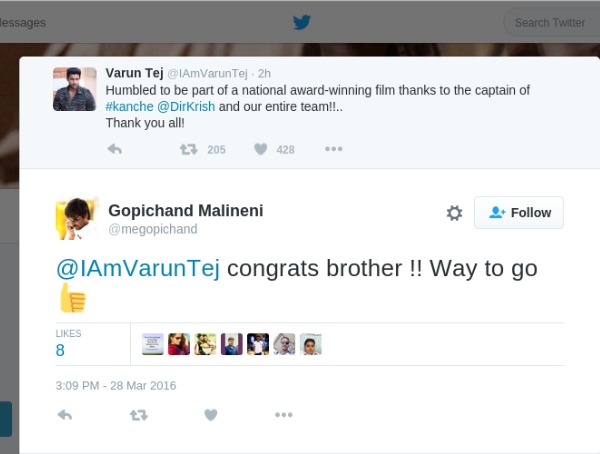Retweet Gopichand Malineni's tweet
600x454 pixels.
tap(138, 414)
